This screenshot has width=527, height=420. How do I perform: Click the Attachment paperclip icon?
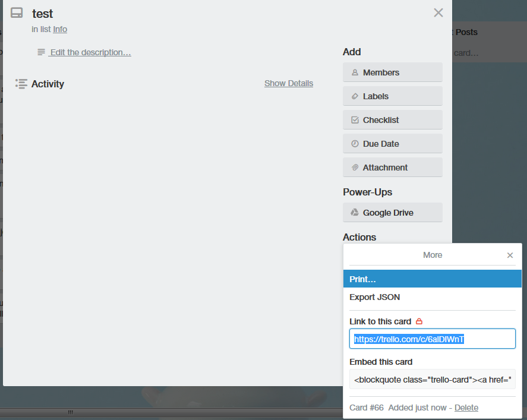click(x=355, y=168)
